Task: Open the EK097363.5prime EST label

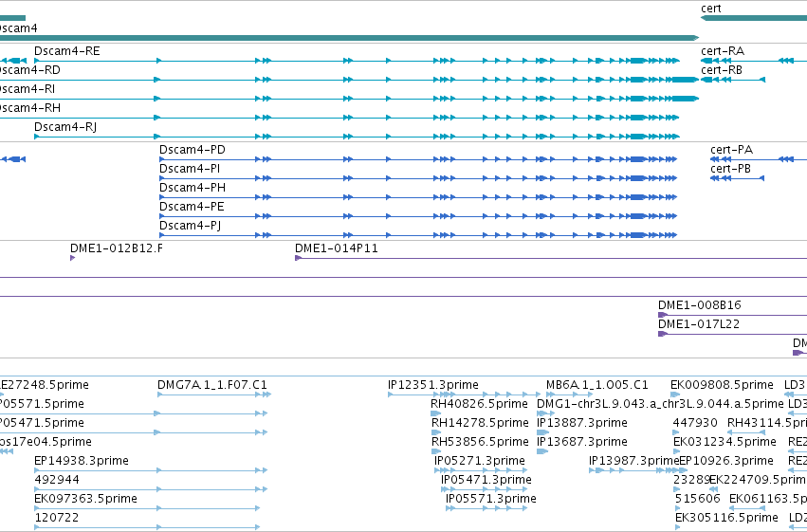Action: pos(85,499)
